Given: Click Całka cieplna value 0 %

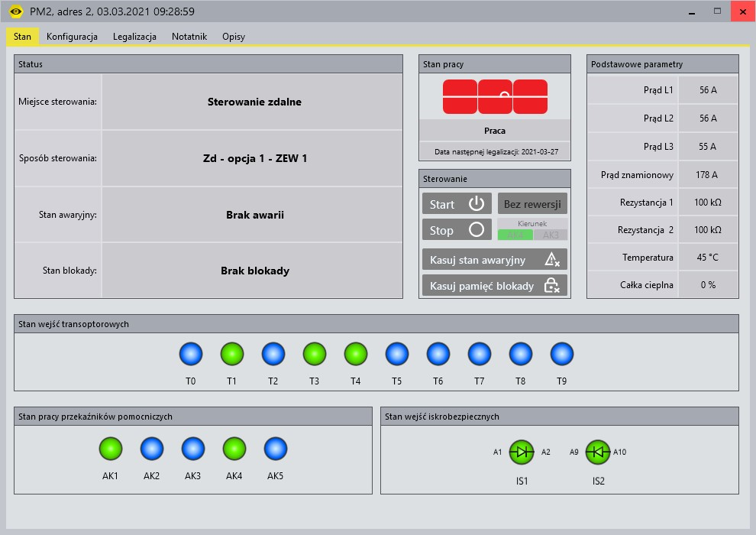Looking at the screenshot, I should click(x=708, y=284).
